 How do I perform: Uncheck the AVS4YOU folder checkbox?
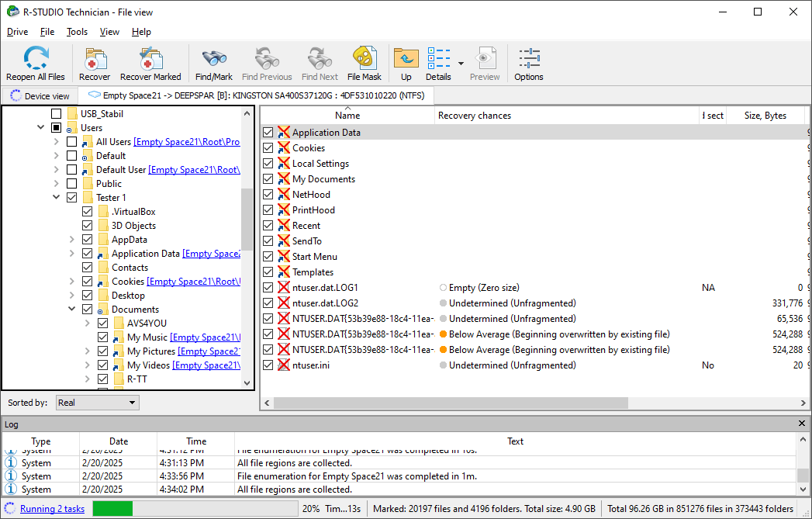point(103,324)
